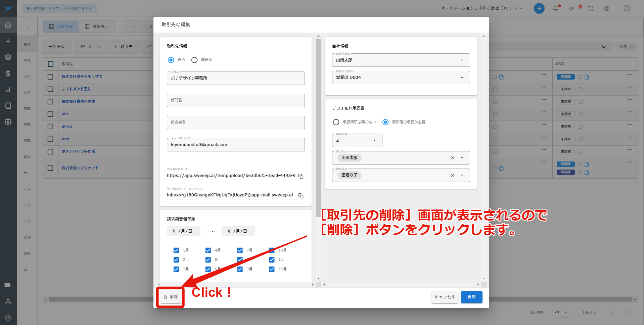The width and height of the screenshot is (644, 325).
Task: Clear 田畑咲子 from final approver field
Action: (452, 175)
